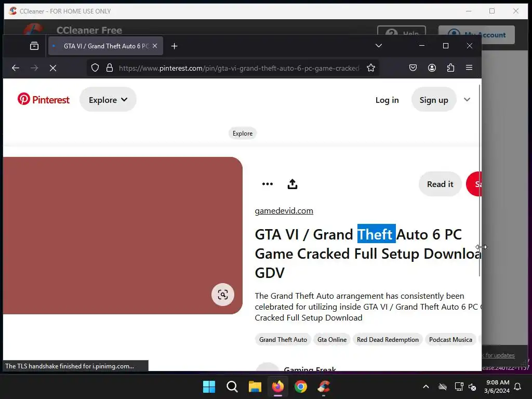Start visual search on pin image
Image resolution: width=532 pixels, height=399 pixels.
coord(222,295)
